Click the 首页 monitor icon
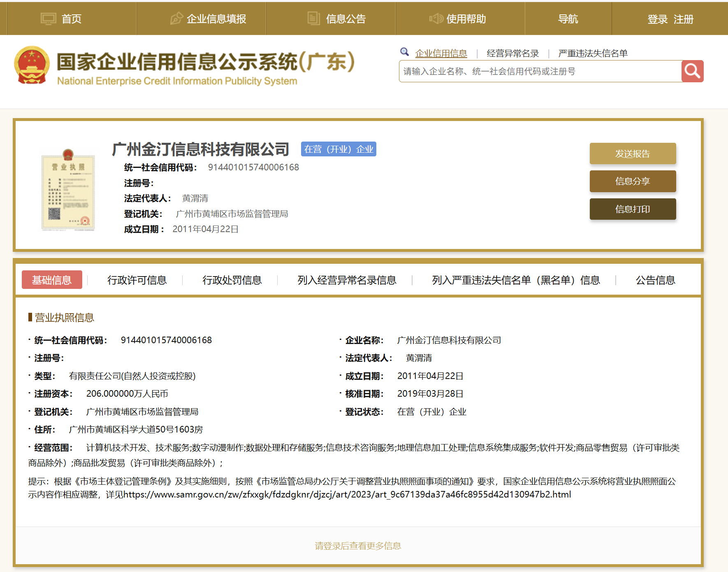Viewport: 728px width, 572px height. (48, 18)
